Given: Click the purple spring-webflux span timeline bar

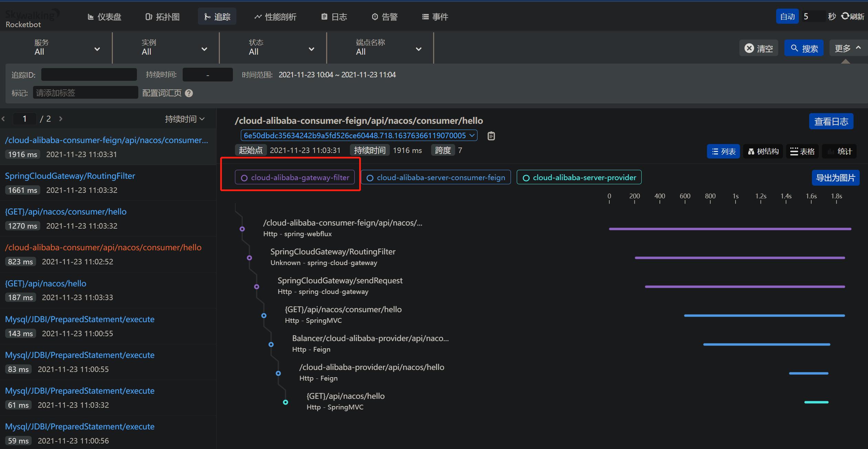Looking at the screenshot, I should coord(729,229).
